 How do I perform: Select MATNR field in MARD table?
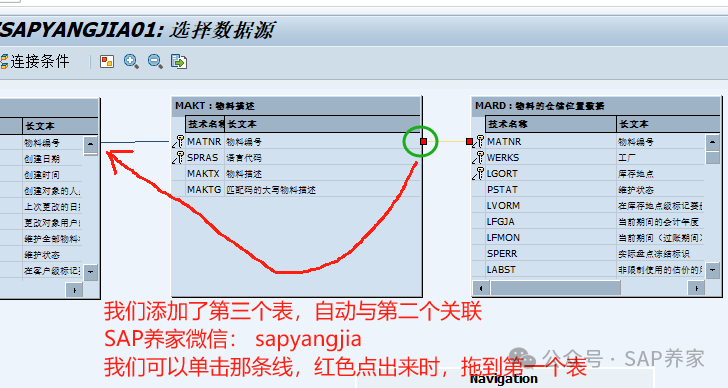[504, 142]
